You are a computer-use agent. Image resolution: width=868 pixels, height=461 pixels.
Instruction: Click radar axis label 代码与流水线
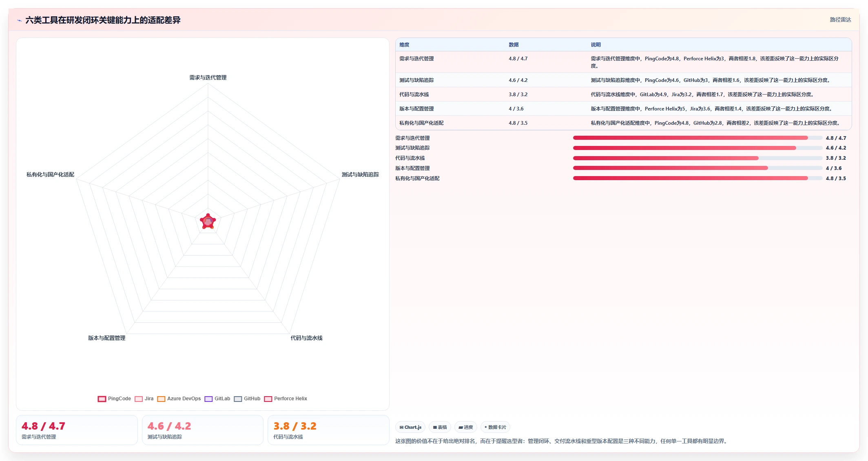(x=306, y=338)
